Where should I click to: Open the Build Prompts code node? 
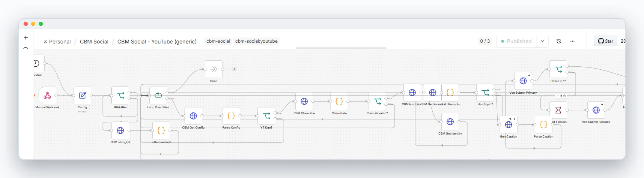click(x=450, y=93)
